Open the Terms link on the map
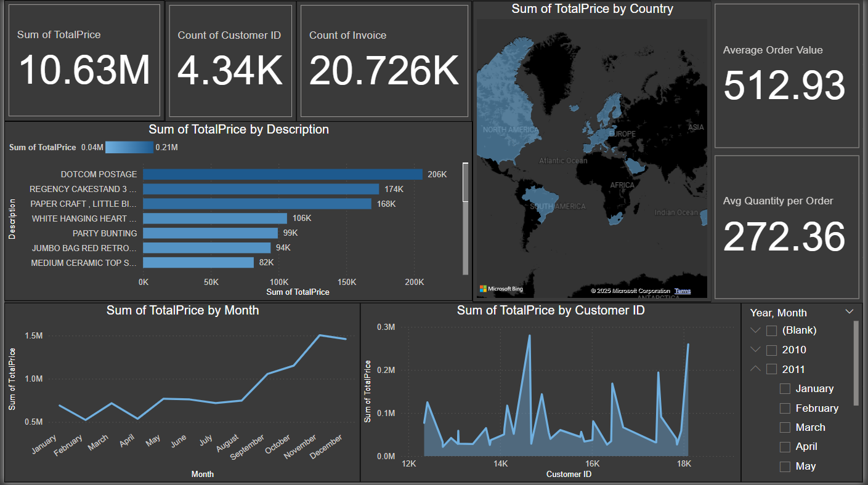 683,291
